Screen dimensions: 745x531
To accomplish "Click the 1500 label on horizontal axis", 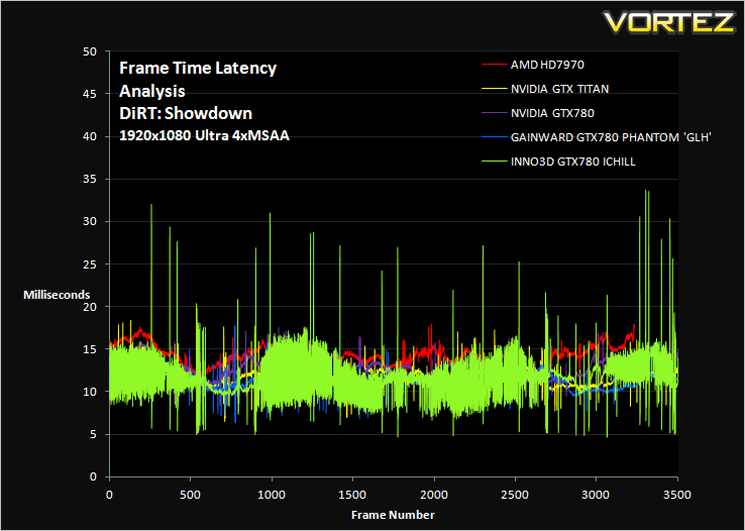I will coord(353,495).
